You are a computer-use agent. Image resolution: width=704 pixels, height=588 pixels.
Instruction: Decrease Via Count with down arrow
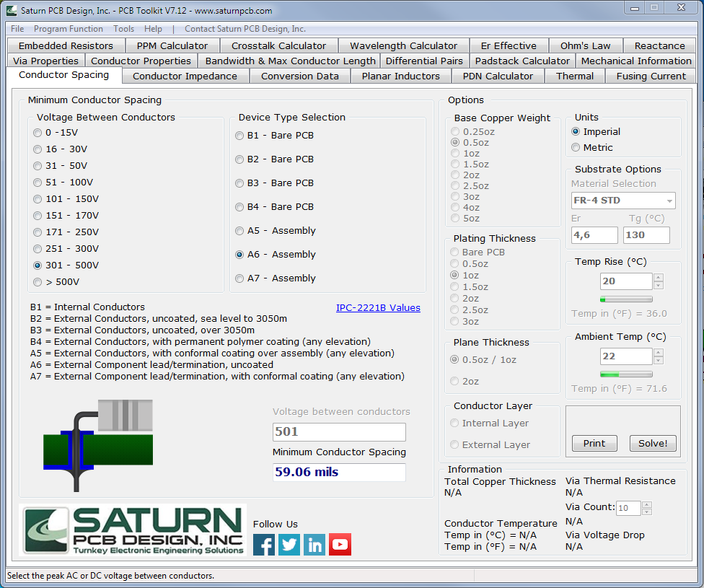tap(647, 512)
